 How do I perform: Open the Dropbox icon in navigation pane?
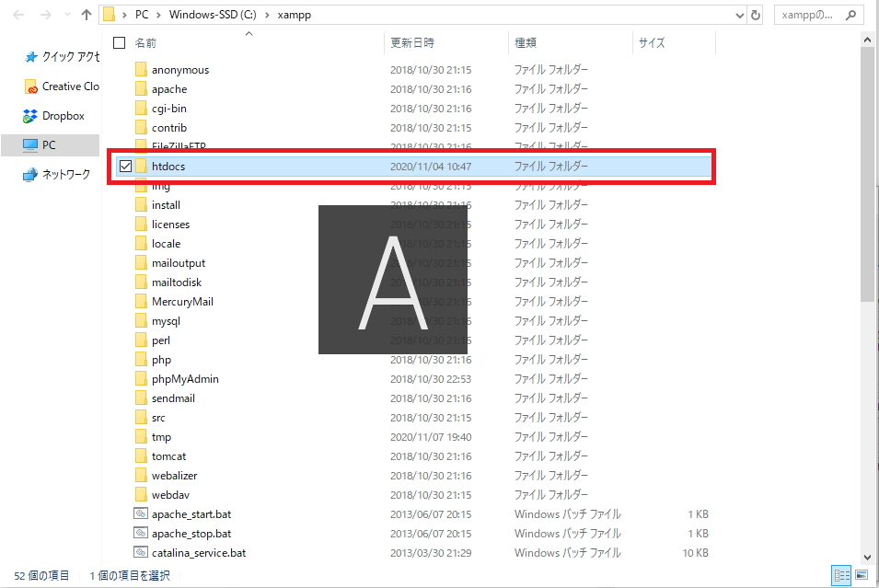[30, 116]
